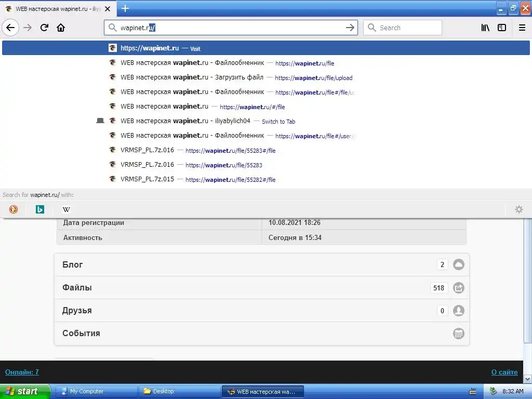Viewport: 532px width, 399px height.
Task: Select the iliyabylich04 Switch to Tab suggestion
Action: (x=265, y=121)
